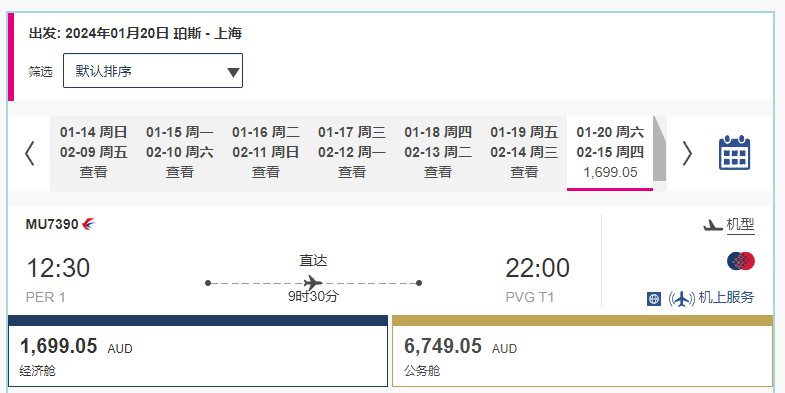Show previous dates with left chevron
This screenshot has width=785, height=393.
pyautogui.click(x=30, y=153)
